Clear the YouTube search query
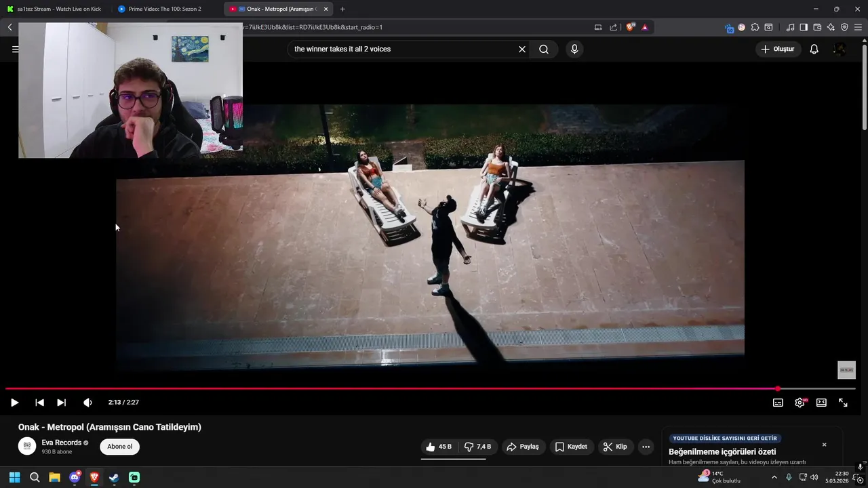Image resolution: width=868 pixels, height=488 pixels. [522, 49]
